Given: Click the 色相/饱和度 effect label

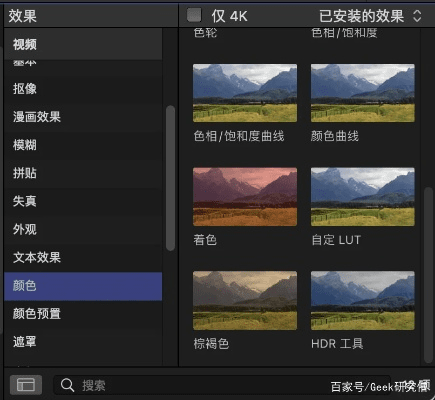Looking at the screenshot, I should pyautogui.click(x=344, y=33).
